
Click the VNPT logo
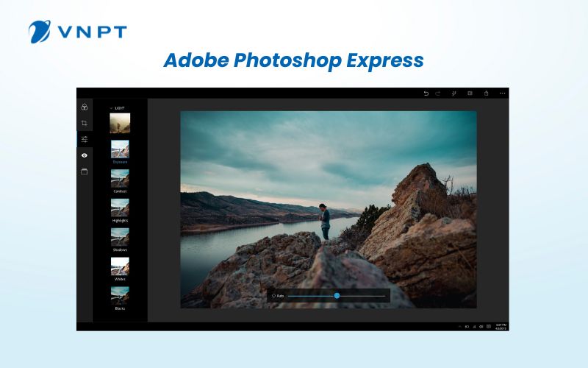click(x=78, y=32)
